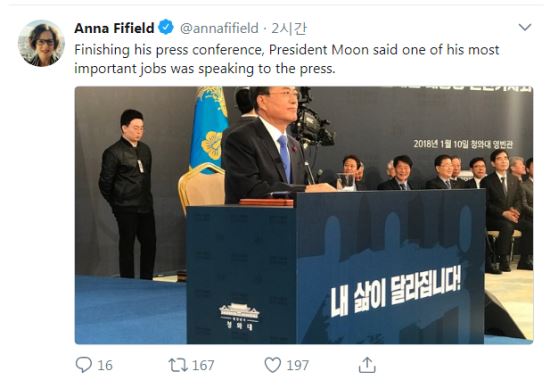
Task: Click the retweet count 167
Action: pyautogui.click(x=203, y=365)
